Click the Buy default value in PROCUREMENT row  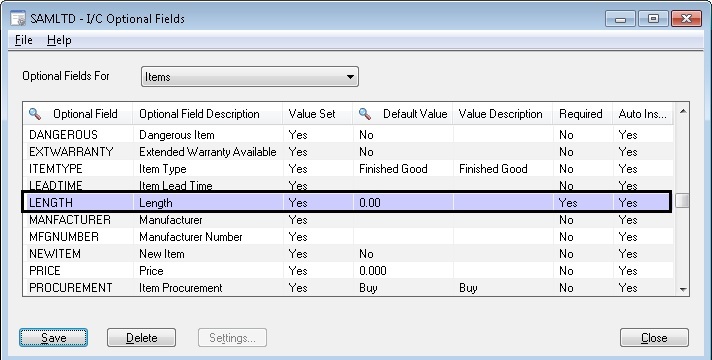403,288
